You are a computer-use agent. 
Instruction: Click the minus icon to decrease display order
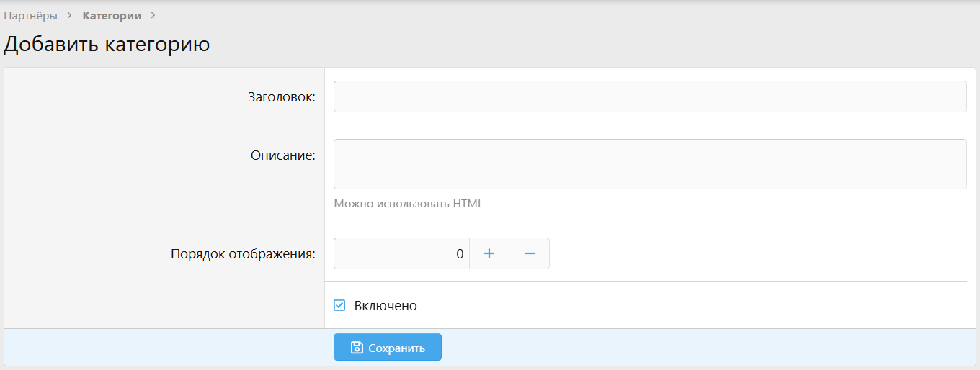(529, 253)
